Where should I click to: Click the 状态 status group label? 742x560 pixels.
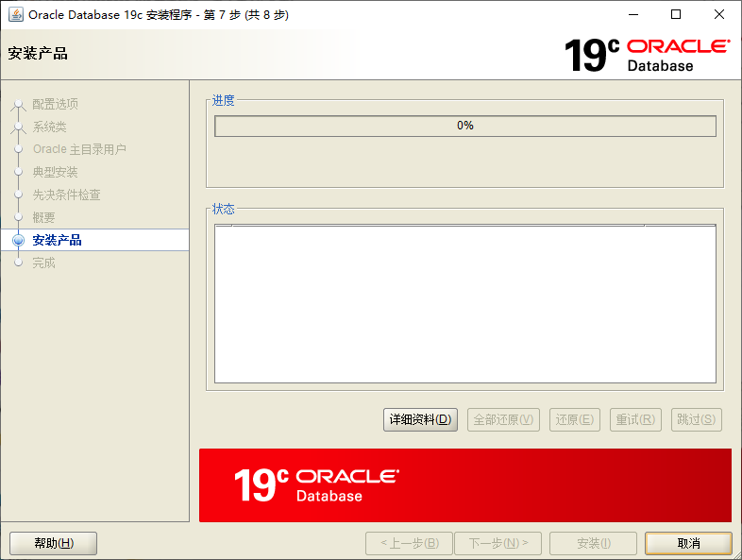coord(224,209)
